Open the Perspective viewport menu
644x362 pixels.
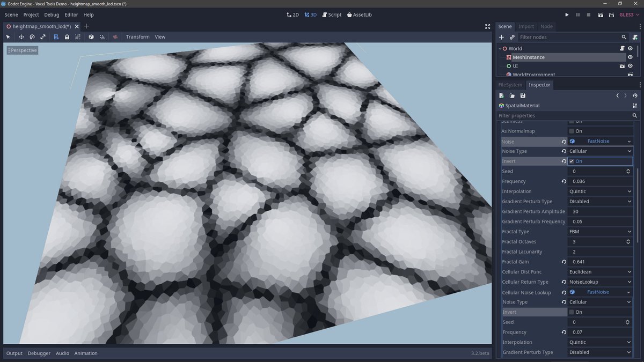pos(22,50)
